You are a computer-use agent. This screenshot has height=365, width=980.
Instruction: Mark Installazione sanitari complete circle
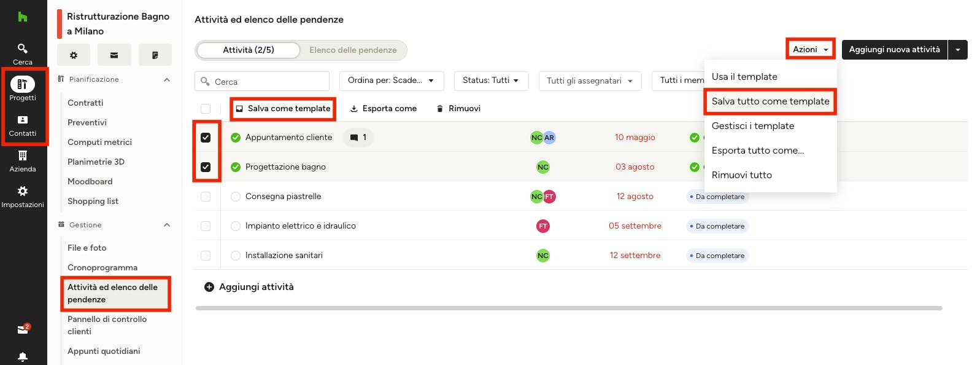(236, 256)
